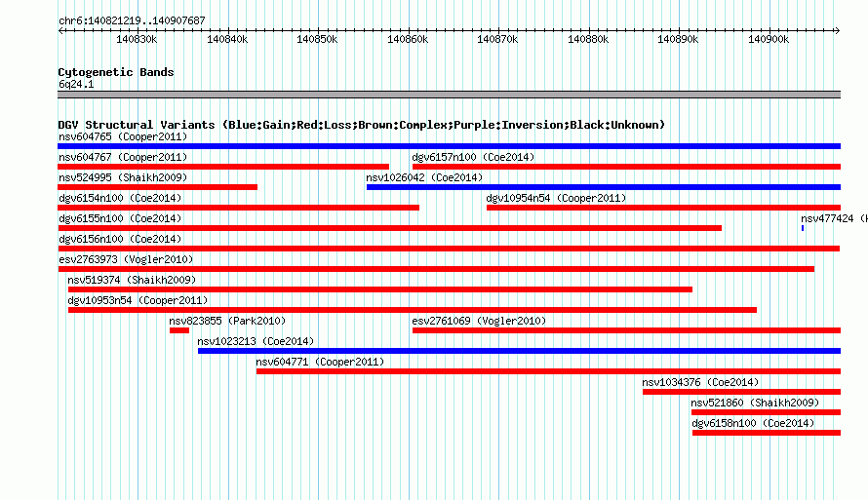868x500 pixels.
Task: Open the nsv604767 (Cooper2011) label
Action: pos(123,157)
